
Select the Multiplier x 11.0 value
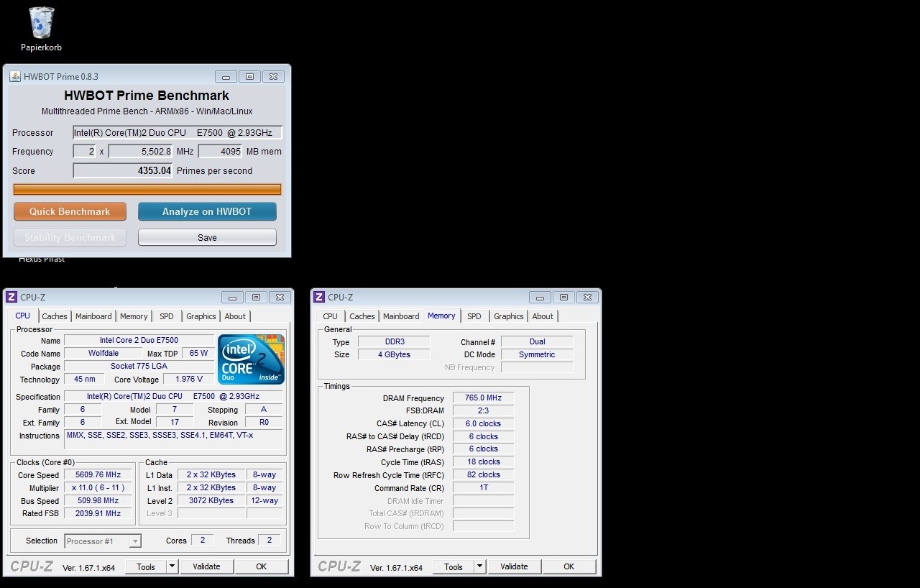[98, 487]
